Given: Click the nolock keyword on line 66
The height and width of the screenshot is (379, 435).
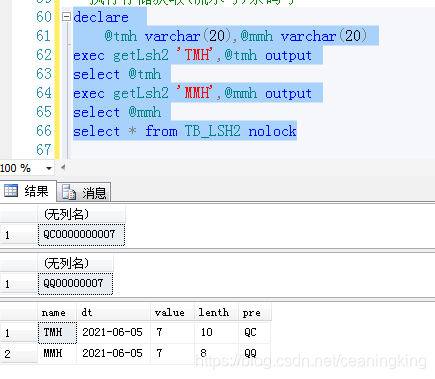Looking at the screenshot, I should pos(272,131).
